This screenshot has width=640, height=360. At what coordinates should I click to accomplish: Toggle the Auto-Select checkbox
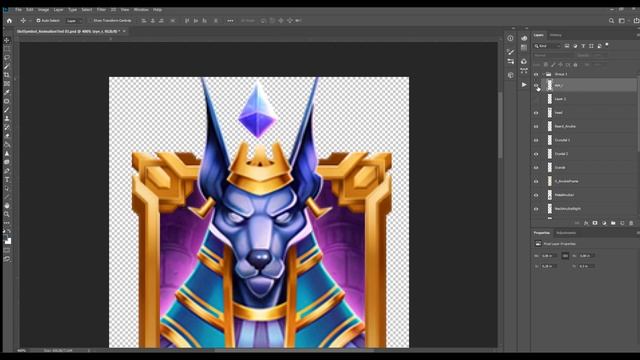(x=38, y=20)
